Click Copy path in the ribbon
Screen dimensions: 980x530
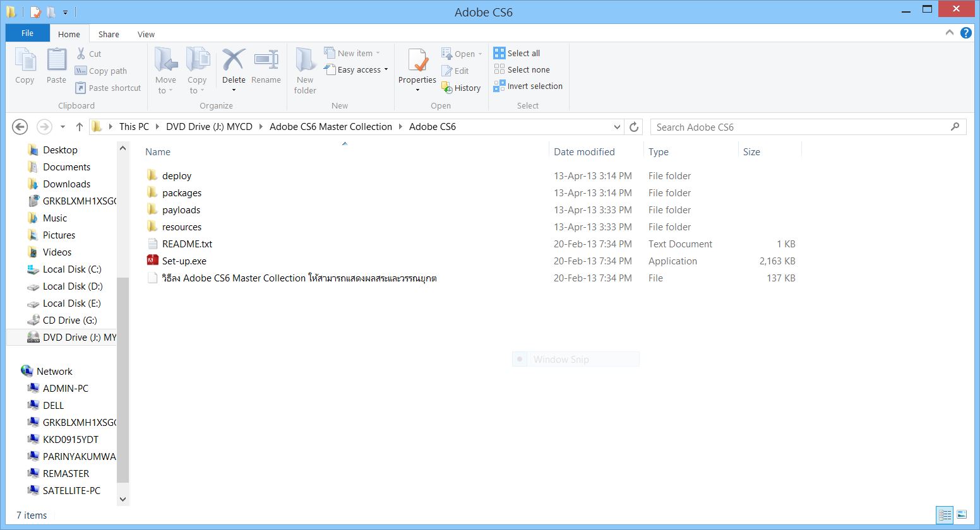click(x=101, y=71)
